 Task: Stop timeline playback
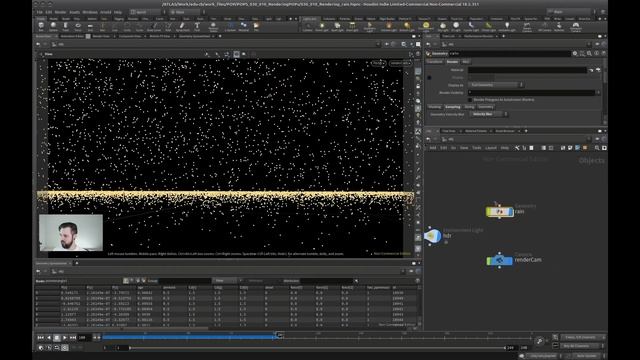tap(57, 338)
